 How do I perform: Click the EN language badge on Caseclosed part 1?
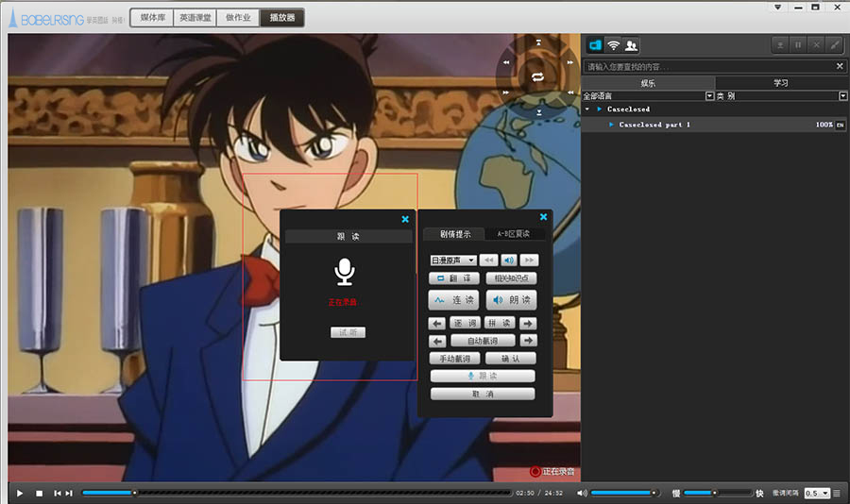click(841, 125)
